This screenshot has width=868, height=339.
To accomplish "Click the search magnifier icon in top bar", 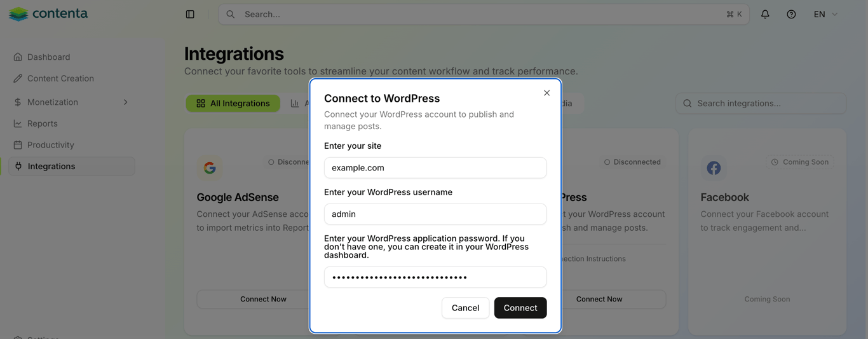I will click(231, 14).
